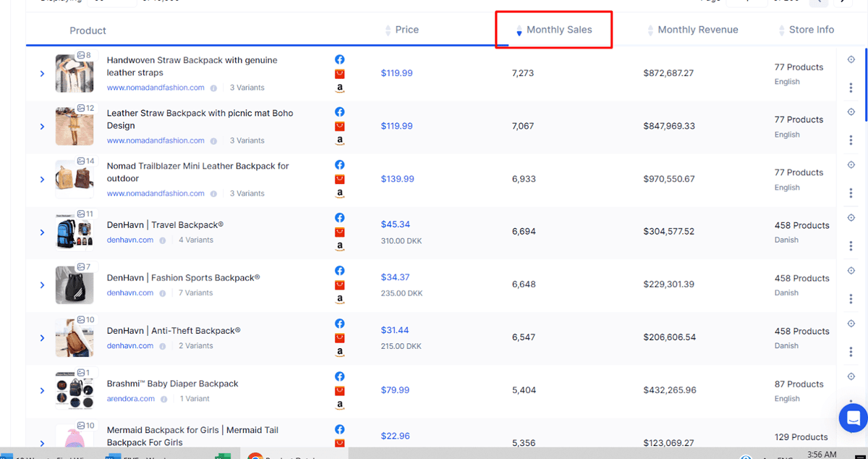
Task: Click the Product column header
Action: (x=88, y=30)
